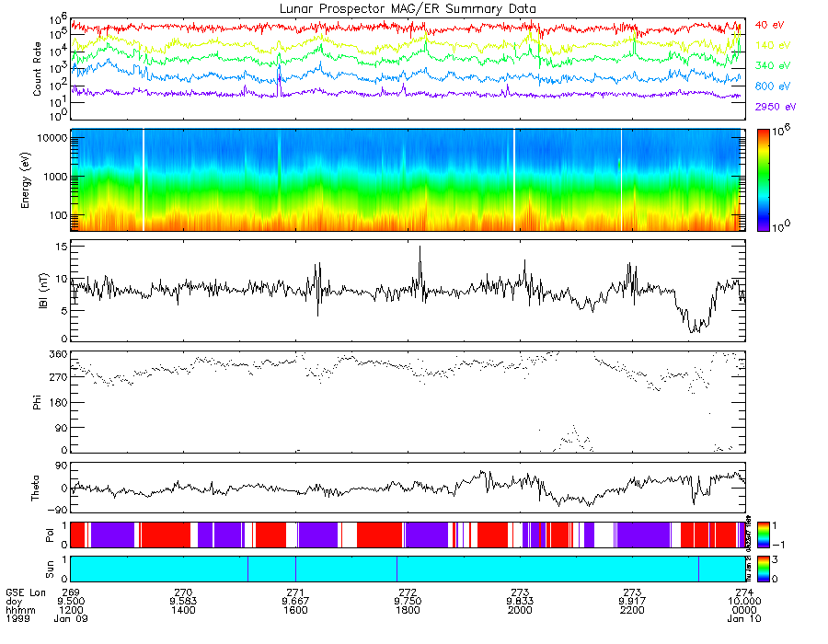
Task: Click the Pol panel color bar
Action: [x=763, y=535]
